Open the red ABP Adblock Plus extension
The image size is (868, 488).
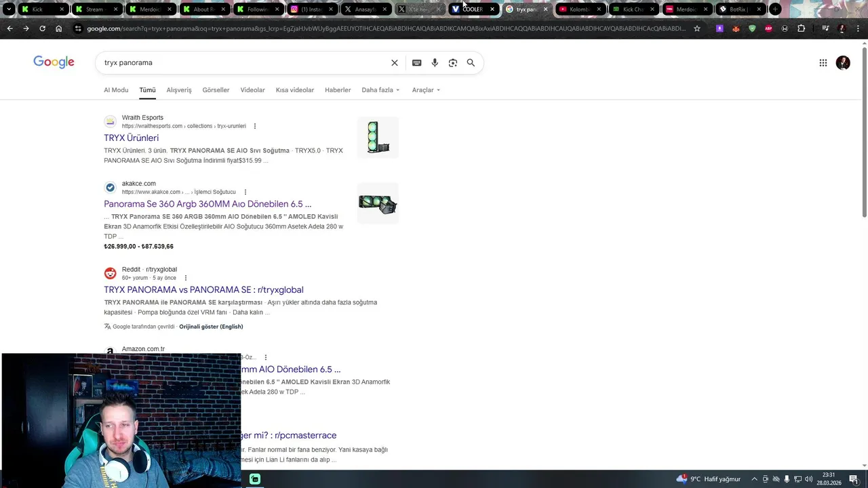tap(768, 28)
